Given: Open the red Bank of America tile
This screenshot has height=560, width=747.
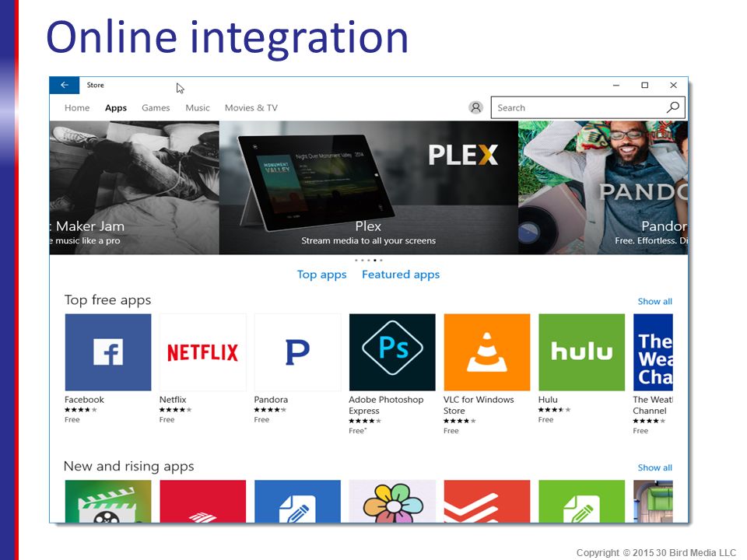Looking at the screenshot, I should (203, 502).
